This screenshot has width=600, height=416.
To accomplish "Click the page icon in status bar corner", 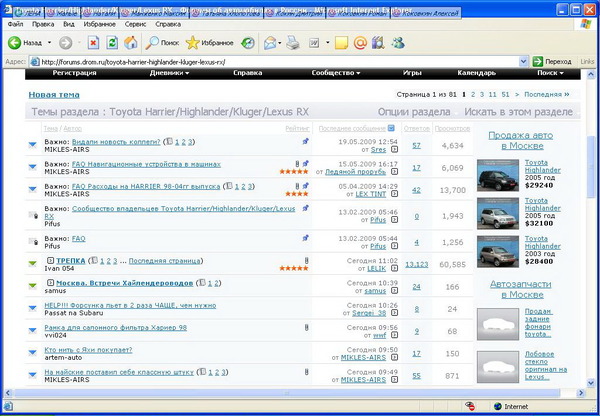I will (8, 406).
